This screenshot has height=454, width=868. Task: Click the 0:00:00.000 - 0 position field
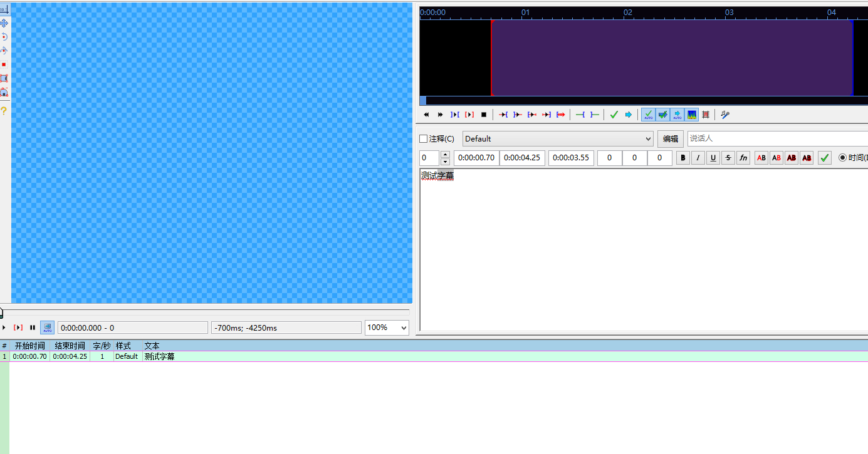click(x=133, y=328)
